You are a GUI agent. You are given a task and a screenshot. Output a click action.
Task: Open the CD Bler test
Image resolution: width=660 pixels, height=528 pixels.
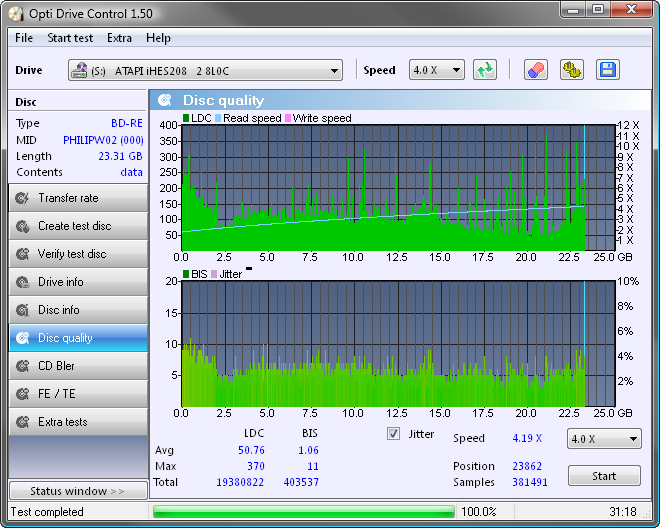click(78, 366)
